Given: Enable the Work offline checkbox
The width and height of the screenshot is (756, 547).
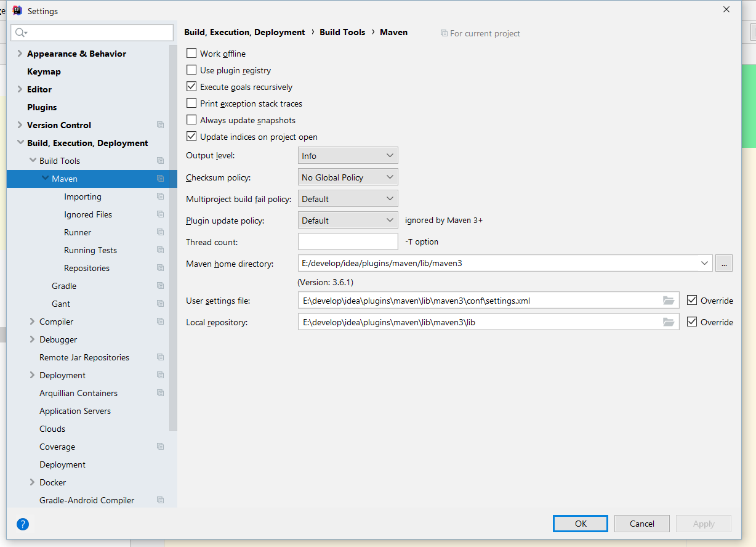Looking at the screenshot, I should [191, 54].
